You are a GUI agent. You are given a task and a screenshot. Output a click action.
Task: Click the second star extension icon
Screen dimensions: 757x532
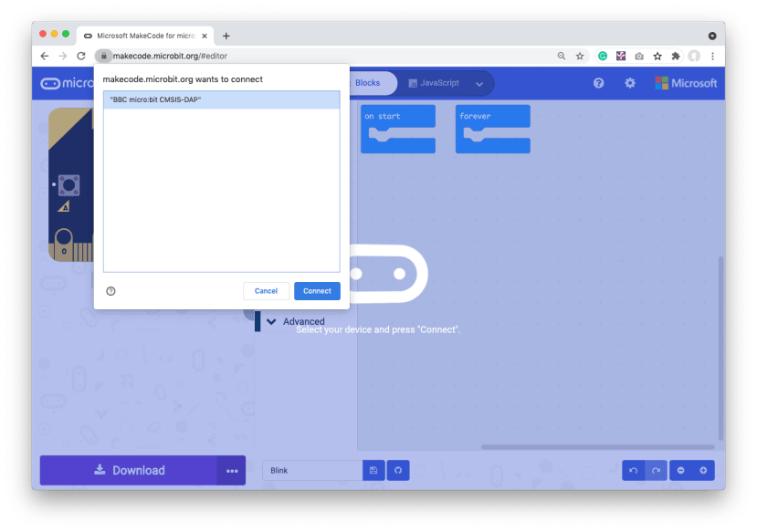pos(657,56)
